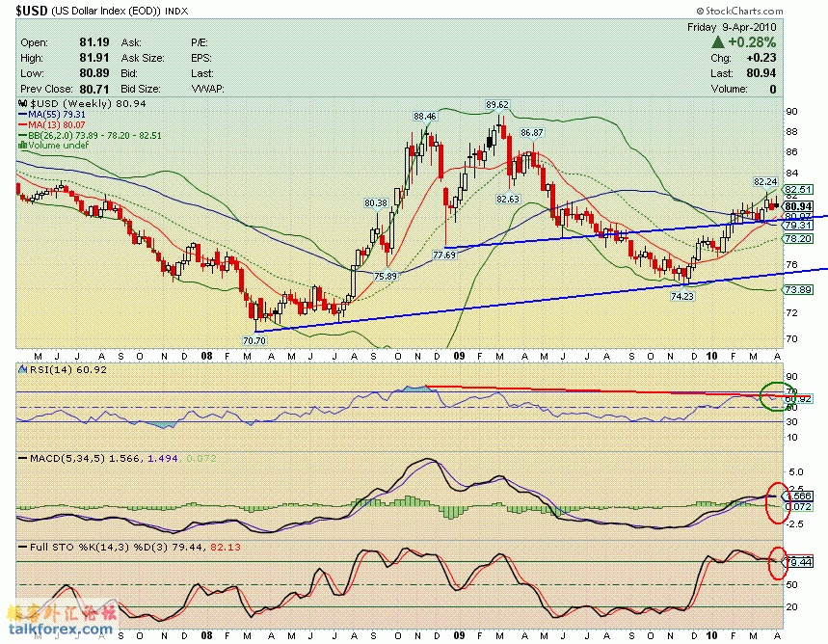Click the black MACD legend line marker
This screenshot has height=644, width=828.
tap(23, 458)
